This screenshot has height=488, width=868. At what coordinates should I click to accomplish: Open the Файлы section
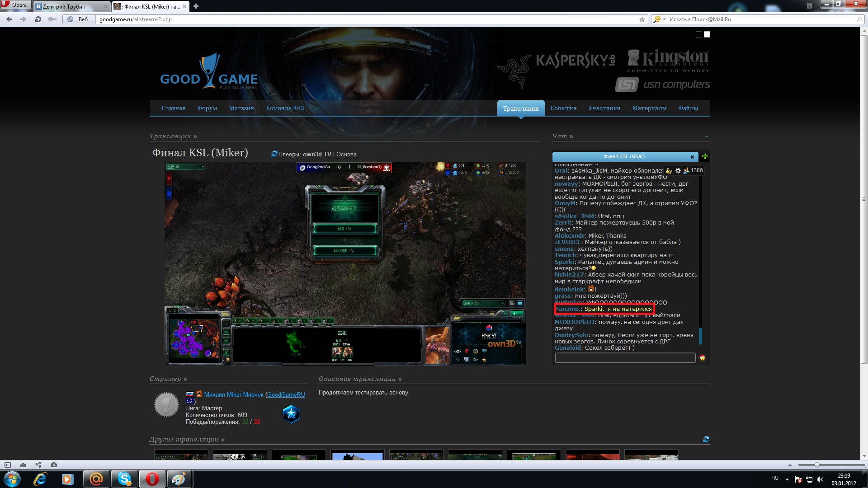pyautogui.click(x=688, y=108)
